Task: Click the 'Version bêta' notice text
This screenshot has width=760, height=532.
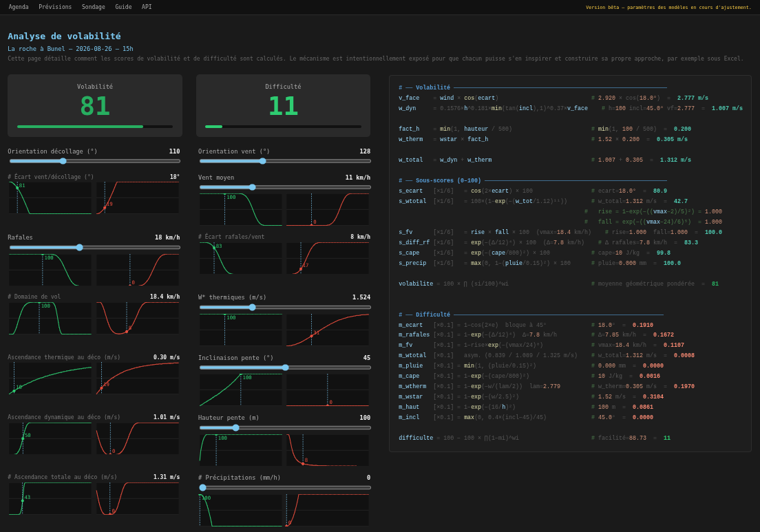Action: coord(668,8)
